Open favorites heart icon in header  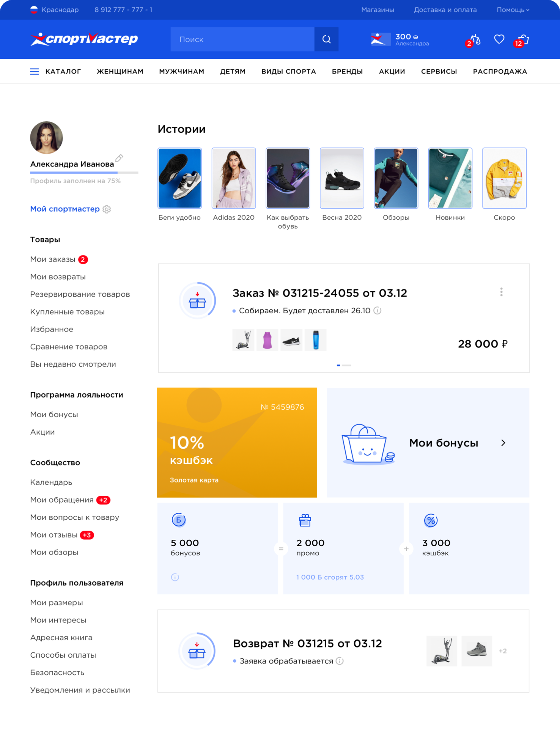coord(499,39)
